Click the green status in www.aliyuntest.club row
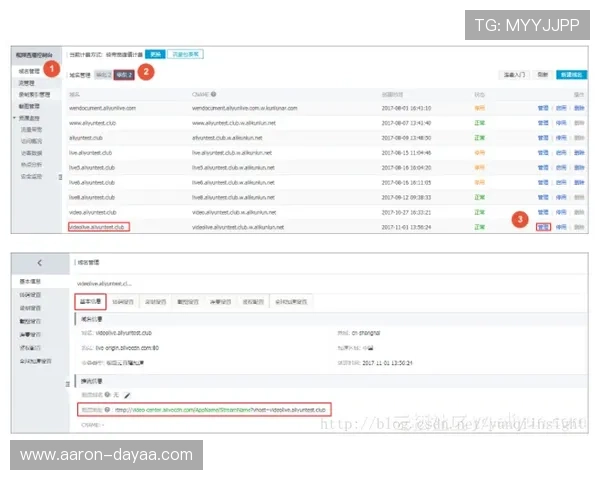This screenshot has height=480, width=600. 479,123
